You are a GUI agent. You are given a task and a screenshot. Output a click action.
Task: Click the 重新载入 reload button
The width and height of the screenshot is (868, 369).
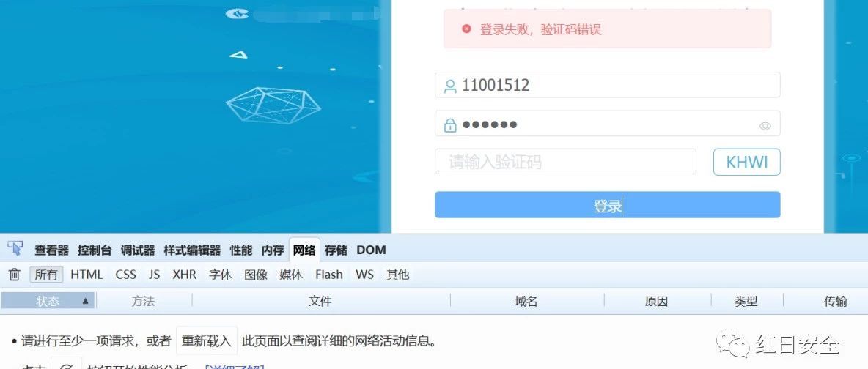tap(207, 340)
